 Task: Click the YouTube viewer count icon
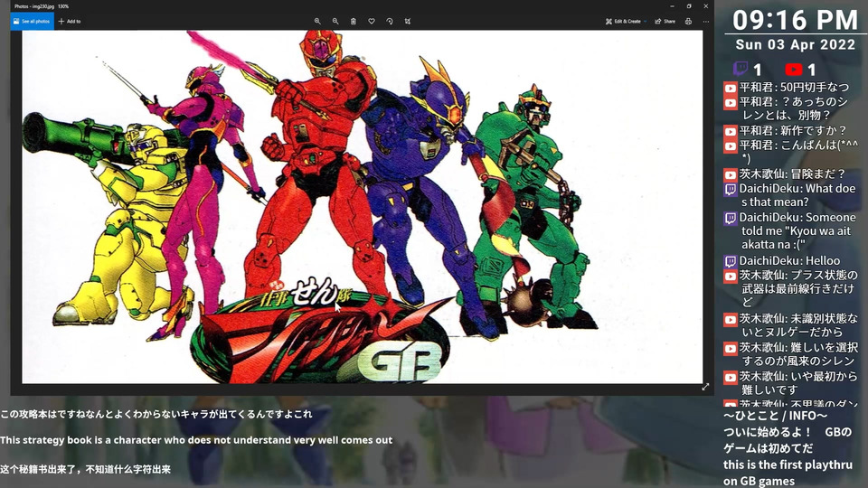(793, 70)
